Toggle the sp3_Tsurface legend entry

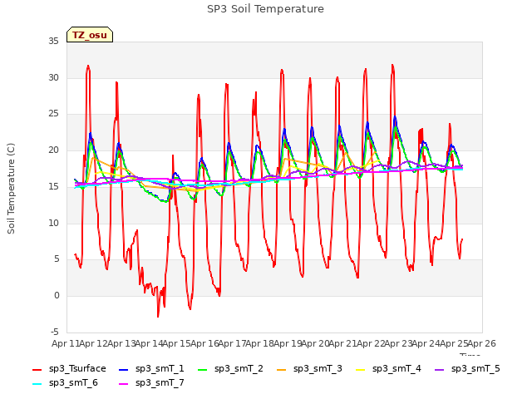(x=69, y=369)
